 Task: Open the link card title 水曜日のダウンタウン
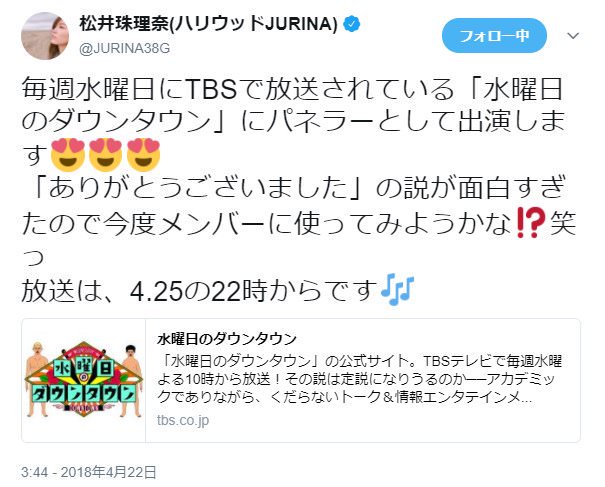click(x=227, y=339)
